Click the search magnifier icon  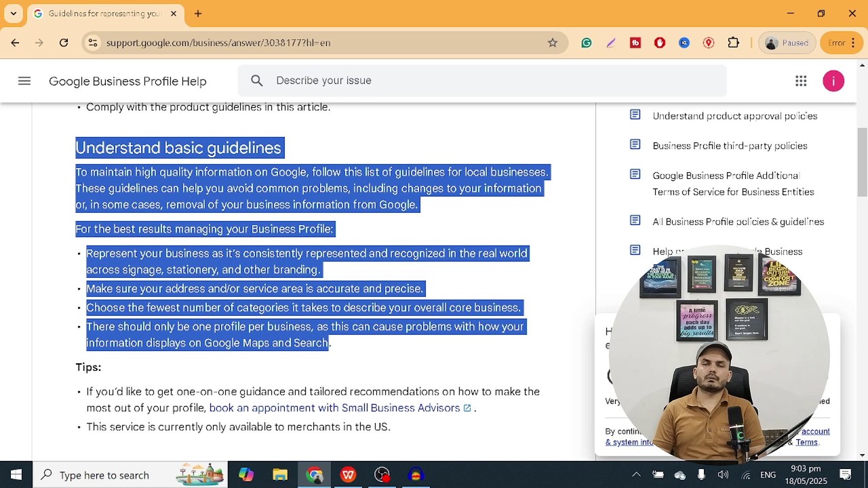[257, 81]
